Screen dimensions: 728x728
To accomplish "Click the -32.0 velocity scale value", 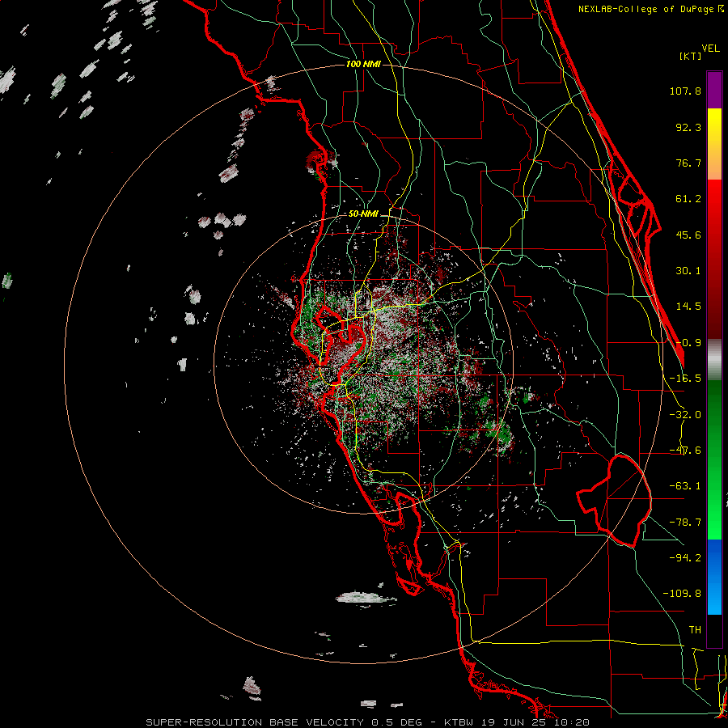I will coord(685,415).
